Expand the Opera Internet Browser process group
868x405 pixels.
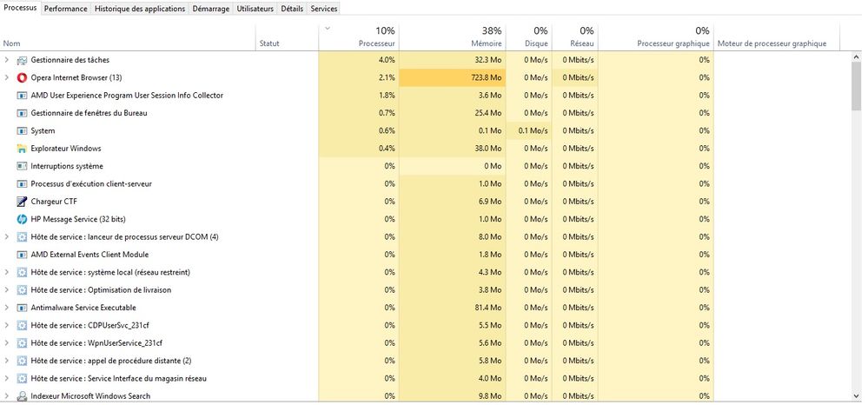7,77
